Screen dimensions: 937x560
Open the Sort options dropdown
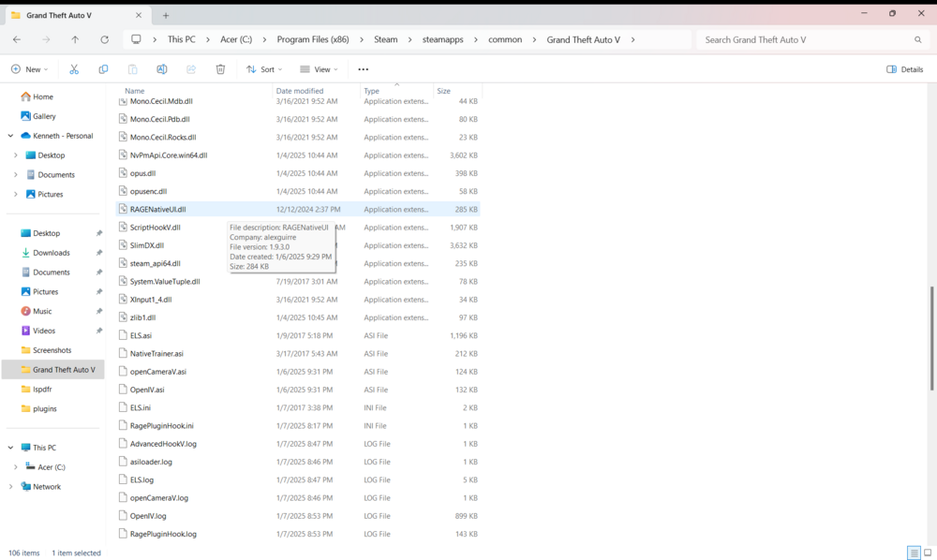pos(263,68)
